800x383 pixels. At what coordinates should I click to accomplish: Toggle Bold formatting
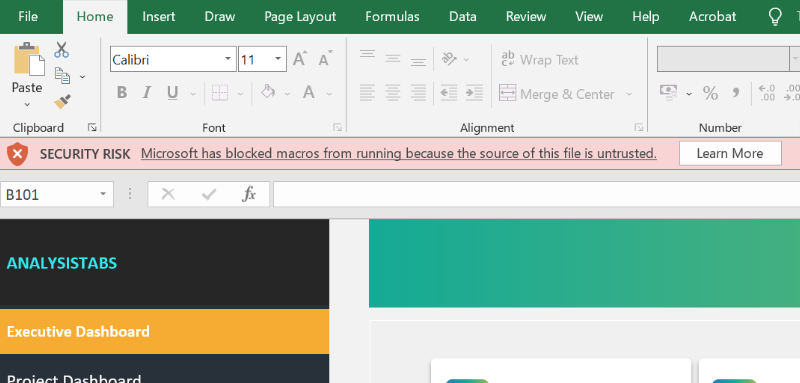click(x=121, y=93)
